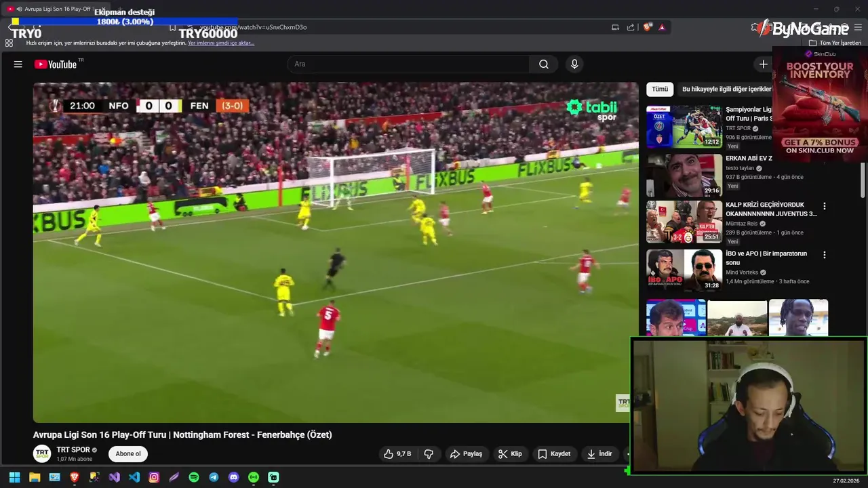Download video with İndir button

tap(599, 454)
